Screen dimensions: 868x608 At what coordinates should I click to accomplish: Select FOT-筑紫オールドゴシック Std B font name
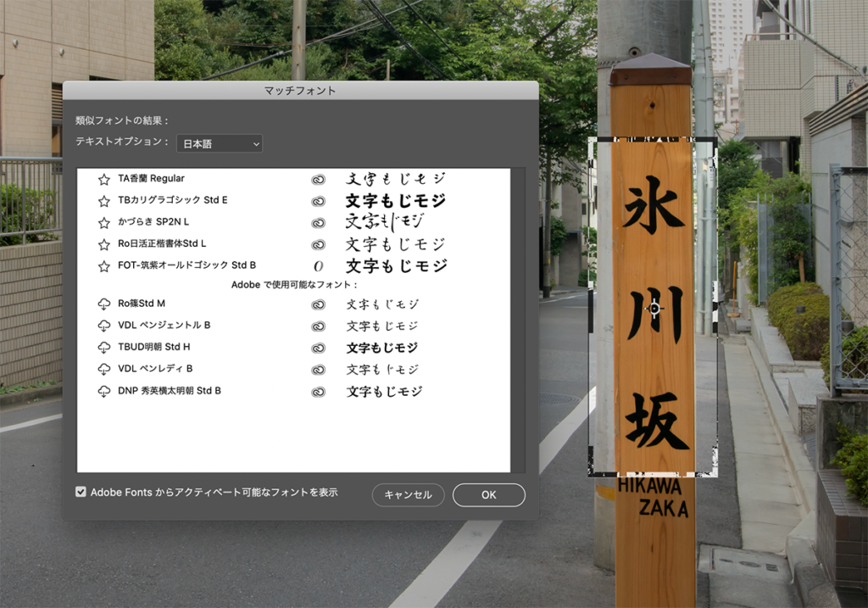186,265
